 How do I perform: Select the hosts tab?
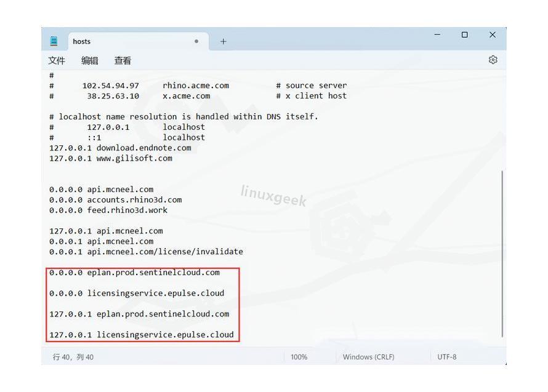pyautogui.click(x=123, y=41)
